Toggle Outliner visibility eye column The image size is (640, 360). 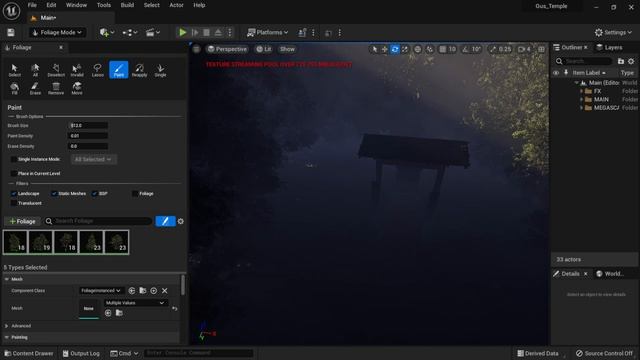pos(556,73)
